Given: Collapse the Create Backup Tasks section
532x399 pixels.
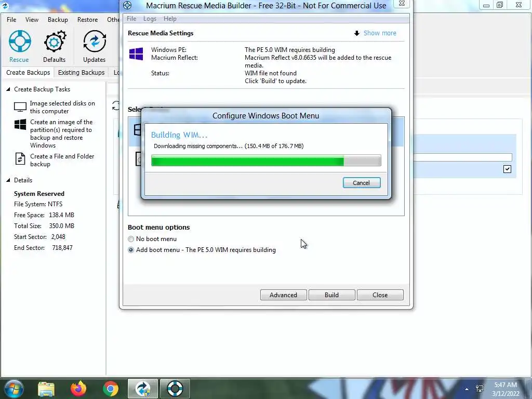Looking at the screenshot, I should (8, 89).
